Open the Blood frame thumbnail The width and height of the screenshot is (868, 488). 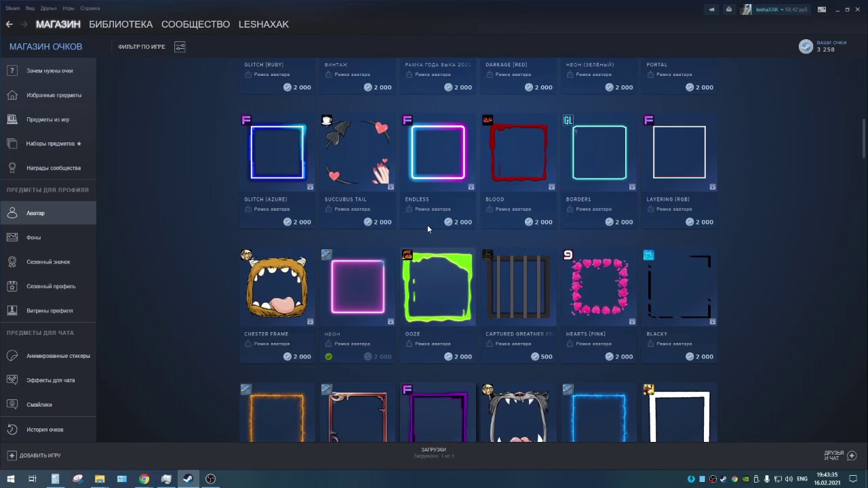519,152
